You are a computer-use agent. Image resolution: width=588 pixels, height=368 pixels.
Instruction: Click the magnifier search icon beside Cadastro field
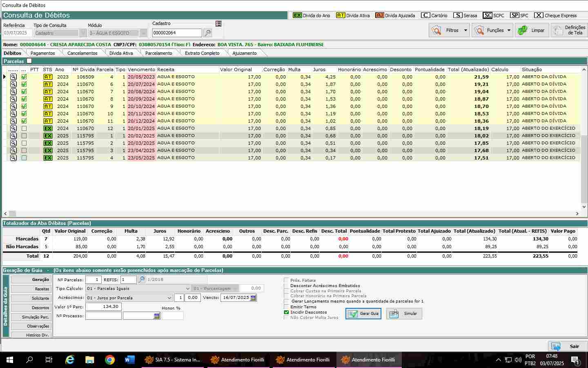click(207, 33)
